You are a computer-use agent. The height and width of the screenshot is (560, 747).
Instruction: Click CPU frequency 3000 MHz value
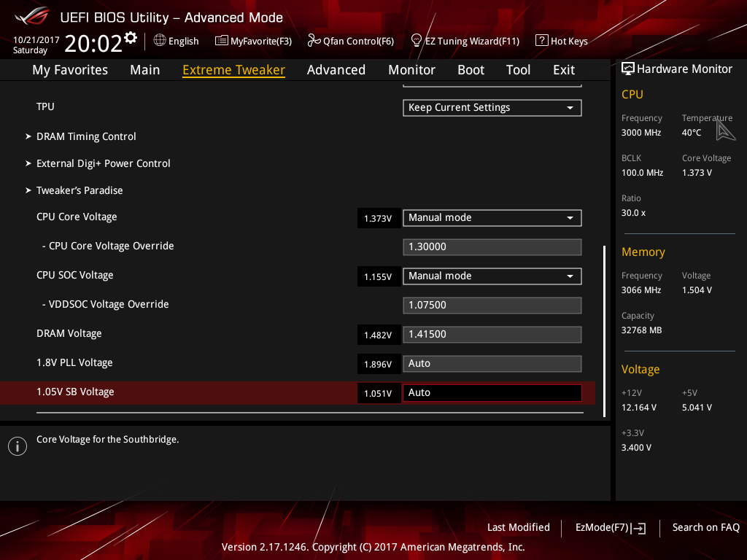(x=641, y=133)
